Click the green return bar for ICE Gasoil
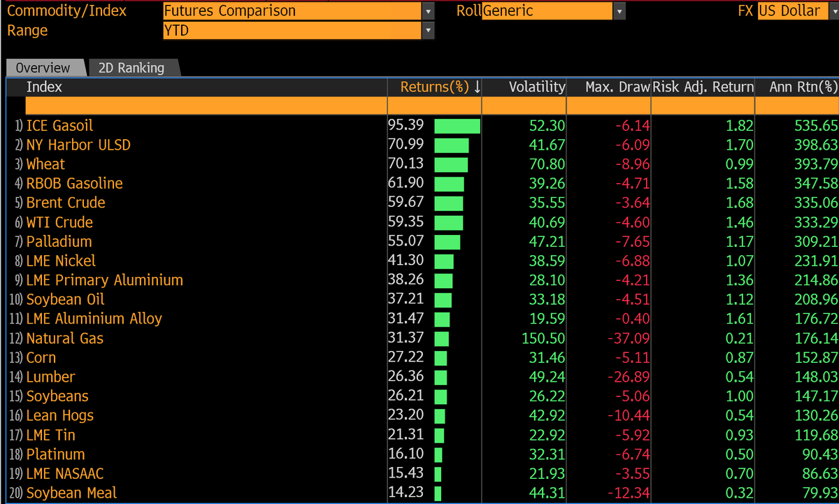839x504 pixels. click(x=457, y=126)
